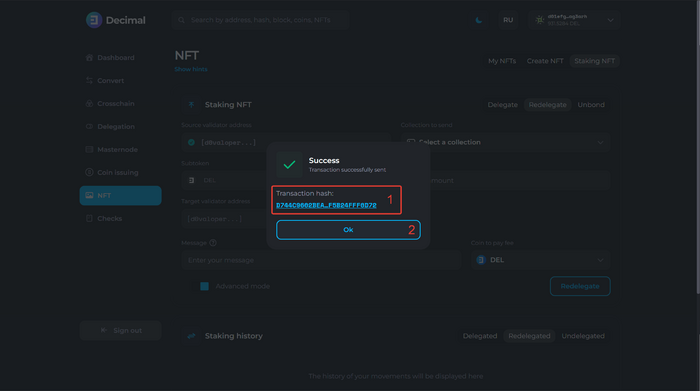Click the Enter your message field

point(321,260)
